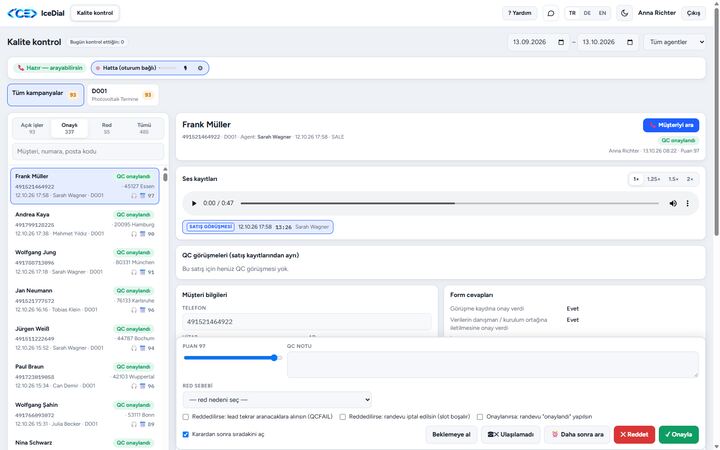Switch to Red tab

(107, 129)
